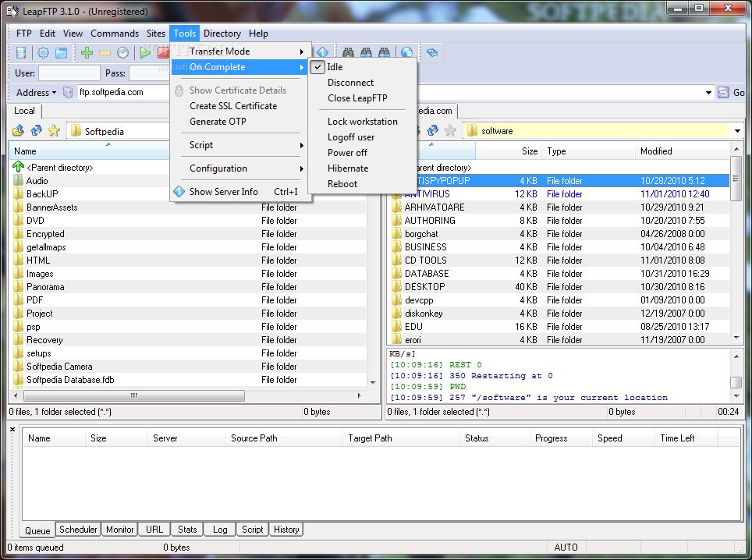This screenshot has height=560, width=752.
Task: Choose the Power off option
Action: point(362,152)
